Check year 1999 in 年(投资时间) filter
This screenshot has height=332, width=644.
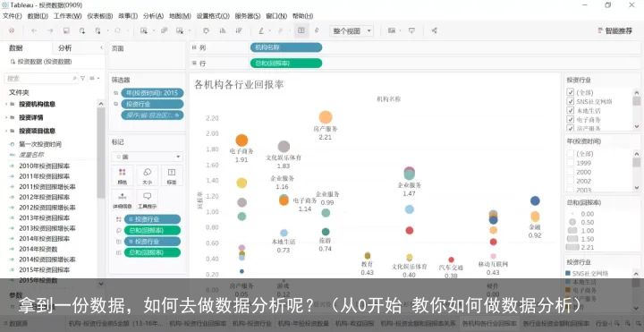(570, 162)
